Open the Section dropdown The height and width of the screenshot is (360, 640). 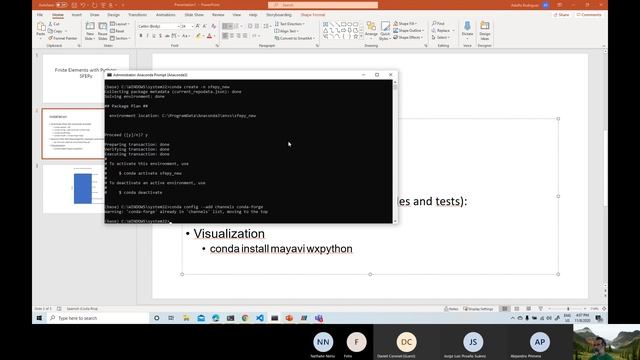click(120, 38)
